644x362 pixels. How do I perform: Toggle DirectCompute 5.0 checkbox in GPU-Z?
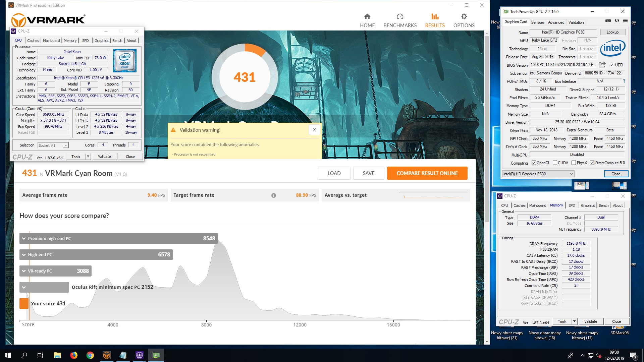click(x=592, y=163)
